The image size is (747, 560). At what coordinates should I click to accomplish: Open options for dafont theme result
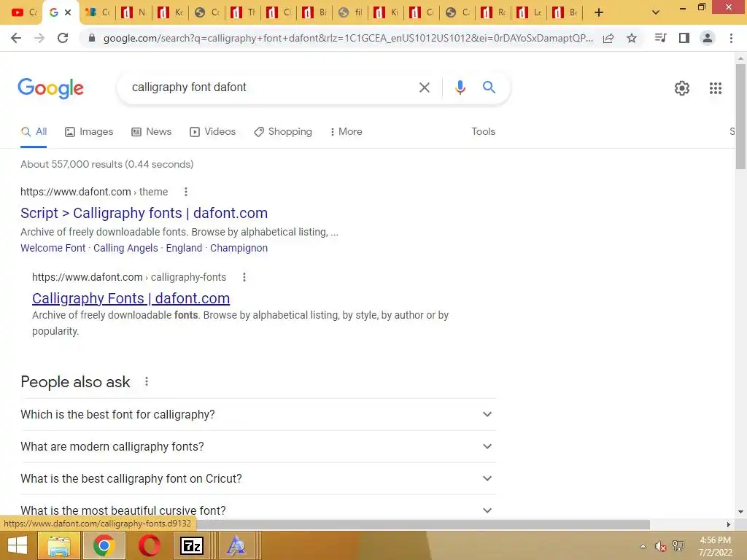[186, 192]
